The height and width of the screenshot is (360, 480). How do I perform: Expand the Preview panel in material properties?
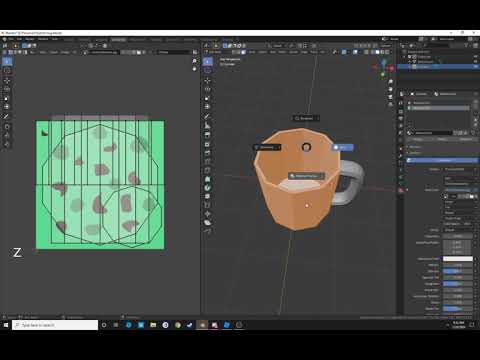415,147
